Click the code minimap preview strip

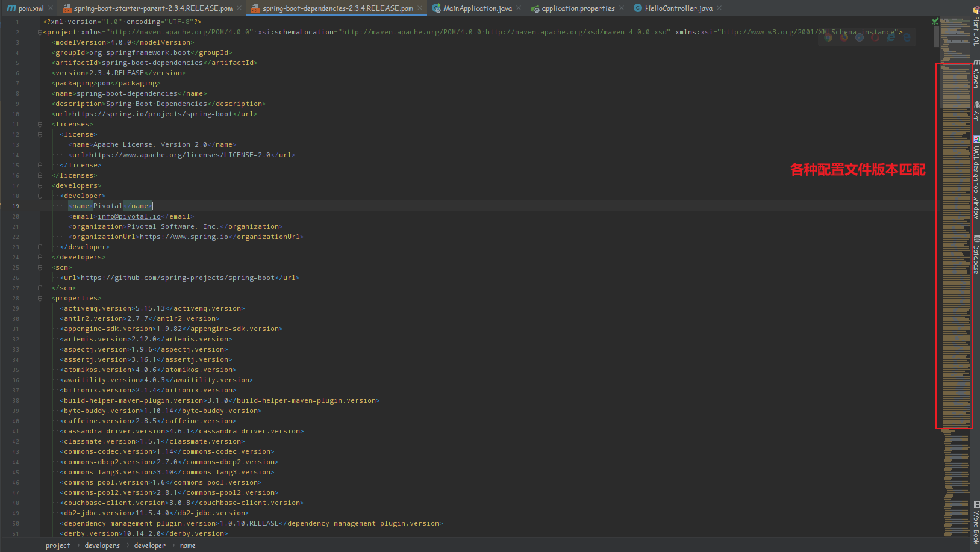click(x=955, y=277)
